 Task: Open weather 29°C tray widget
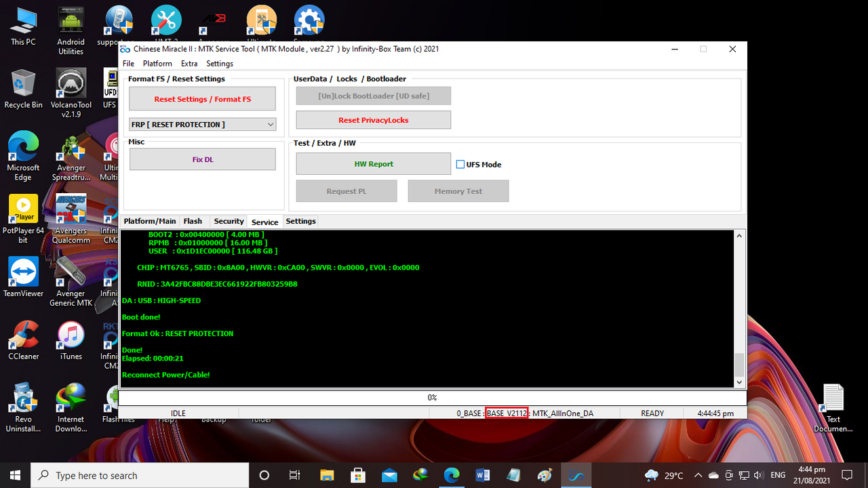point(664,475)
